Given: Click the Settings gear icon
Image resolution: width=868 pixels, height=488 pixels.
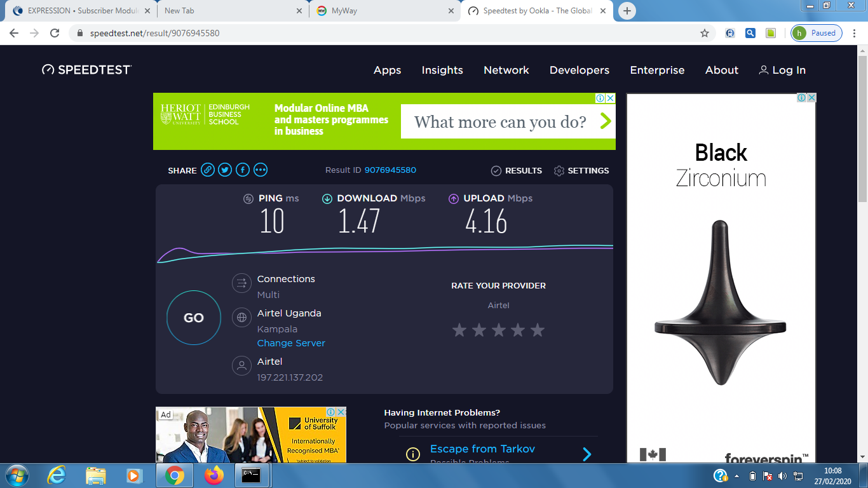Looking at the screenshot, I should 559,171.
